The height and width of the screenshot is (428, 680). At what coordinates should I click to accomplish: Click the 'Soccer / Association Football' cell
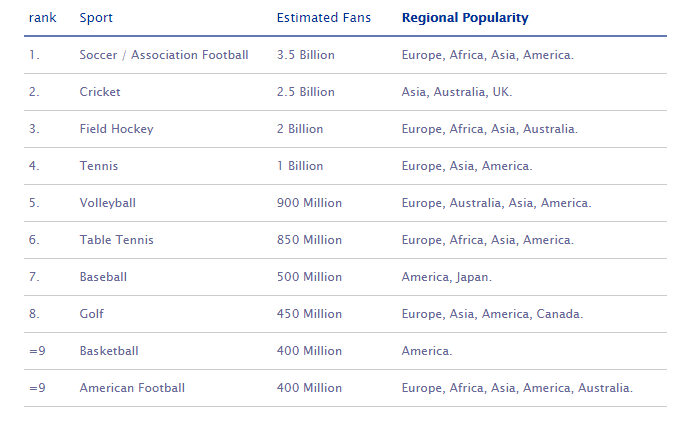[164, 55]
